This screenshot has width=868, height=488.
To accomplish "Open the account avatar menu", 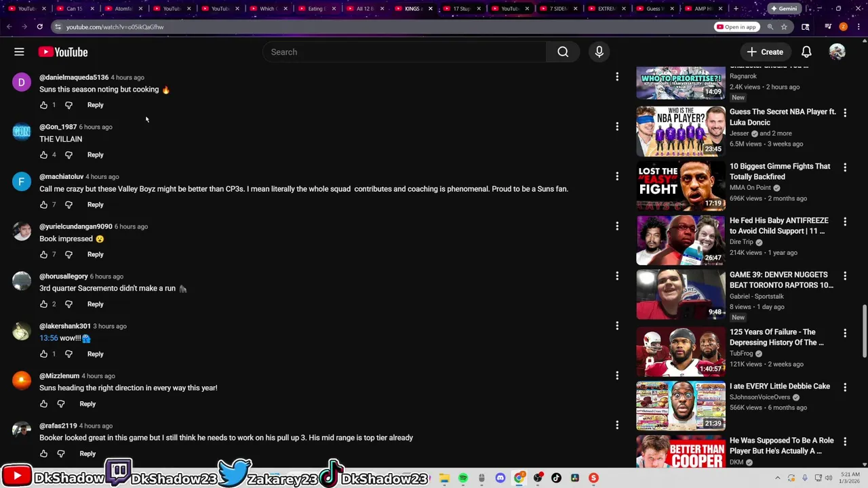I will pos(837,52).
